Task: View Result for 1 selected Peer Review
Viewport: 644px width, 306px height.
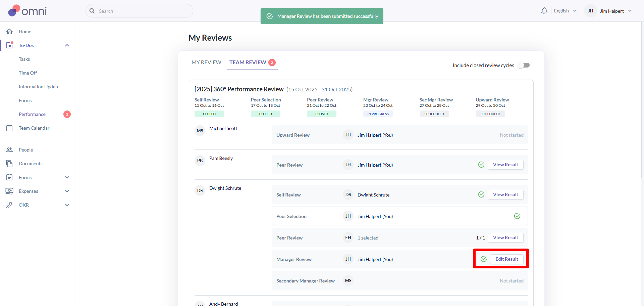Action: coord(505,237)
